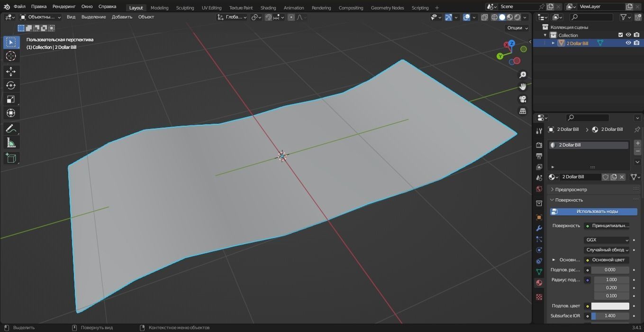Open the Particles properties tab
Viewport: 644px width, 332px height.
click(x=539, y=239)
